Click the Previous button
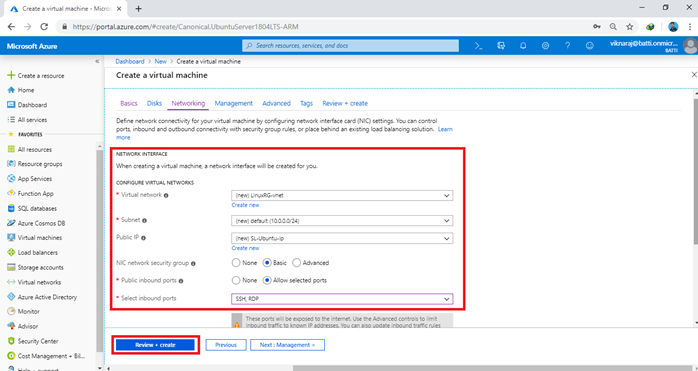This screenshot has width=698, height=371. 226,345
